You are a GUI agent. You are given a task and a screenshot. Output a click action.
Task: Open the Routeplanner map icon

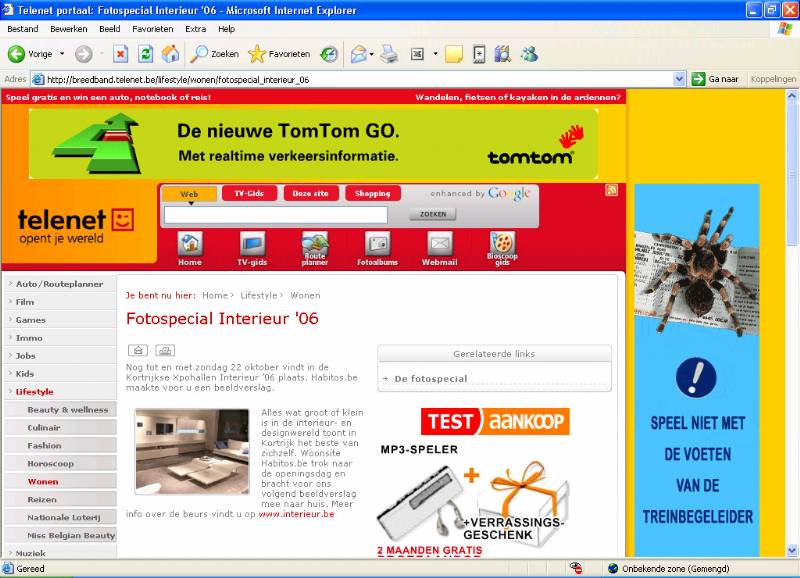314,248
